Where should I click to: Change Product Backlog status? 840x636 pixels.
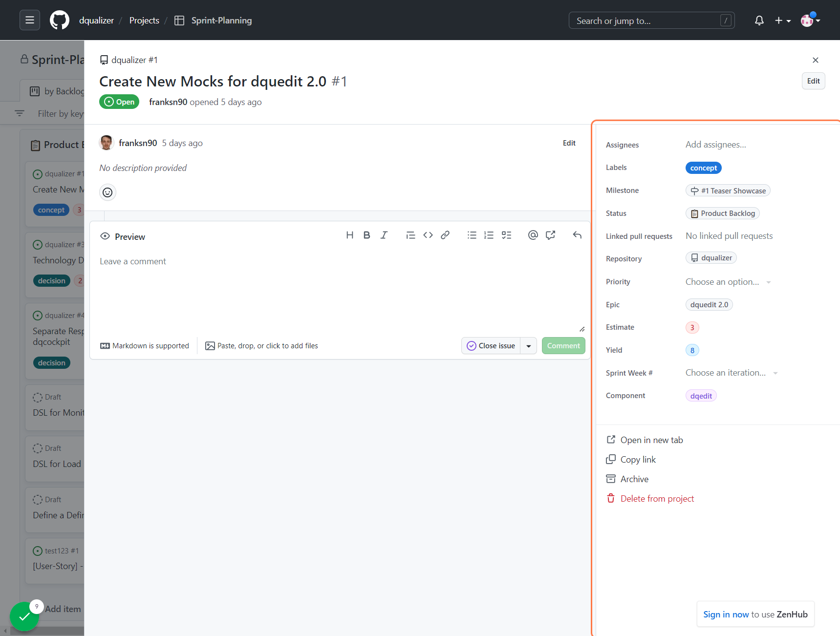(723, 213)
